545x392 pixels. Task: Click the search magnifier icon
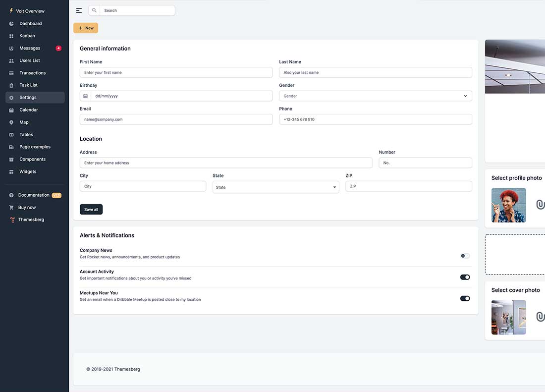pyautogui.click(x=94, y=10)
